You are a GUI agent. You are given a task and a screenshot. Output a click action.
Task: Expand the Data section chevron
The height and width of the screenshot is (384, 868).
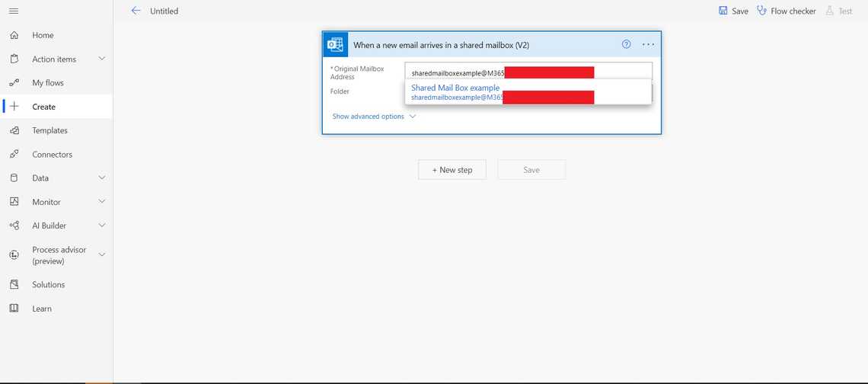(102, 178)
